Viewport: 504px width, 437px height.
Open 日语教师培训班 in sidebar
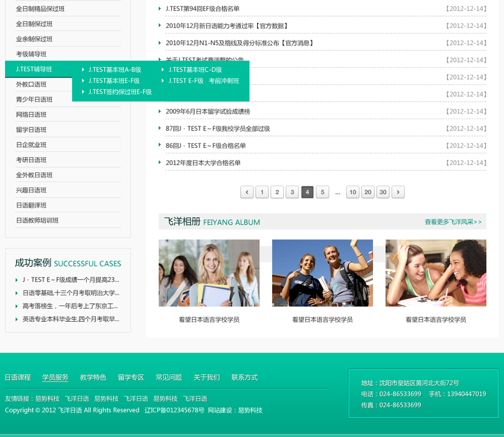click(x=37, y=220)
